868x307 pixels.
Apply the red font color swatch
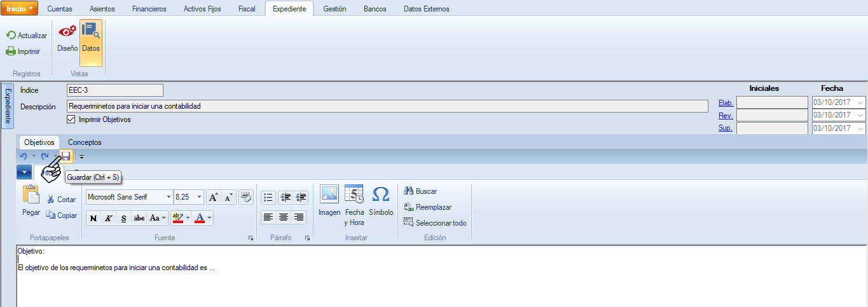coord(200,218)
